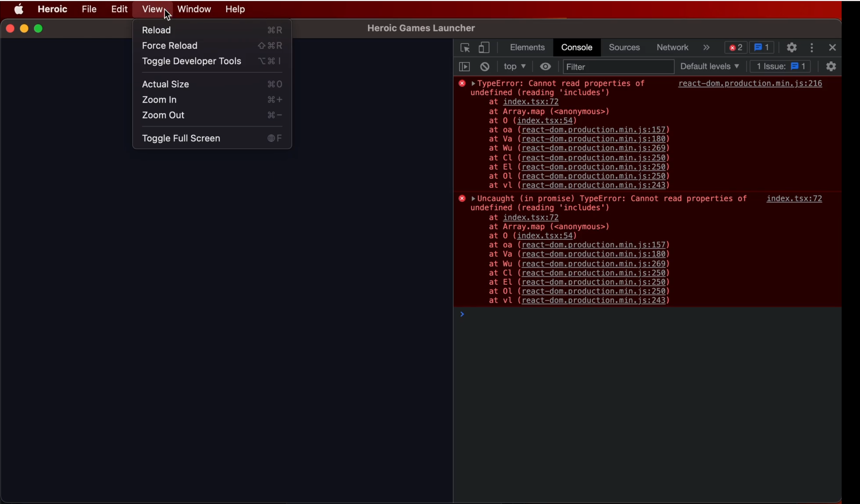The height and width of the screenshot is (504, 860).
Task: Open the sidebar panel icon in console toolbar
Action: [464, 67]
